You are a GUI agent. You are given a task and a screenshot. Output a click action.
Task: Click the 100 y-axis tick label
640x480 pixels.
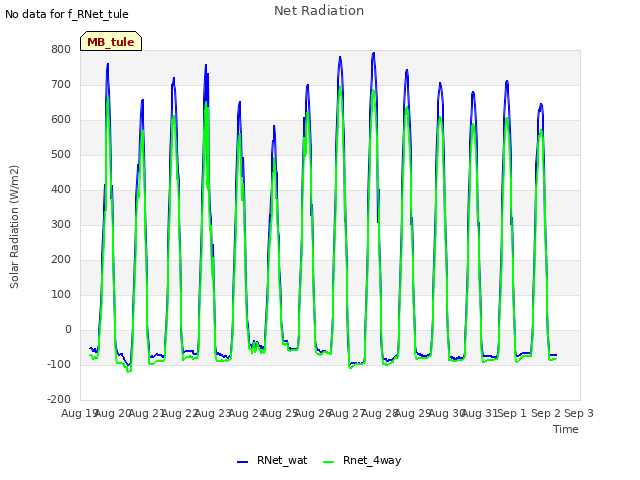[x=61, y=295]
